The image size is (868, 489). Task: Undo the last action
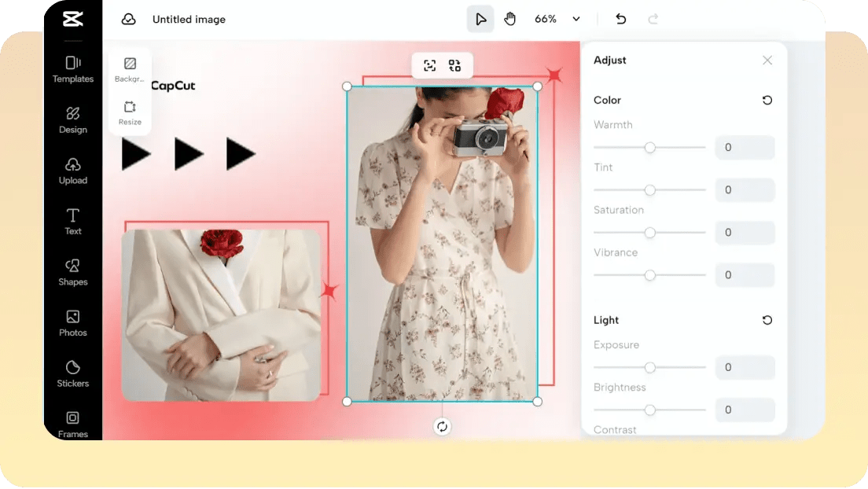(620, 18)
